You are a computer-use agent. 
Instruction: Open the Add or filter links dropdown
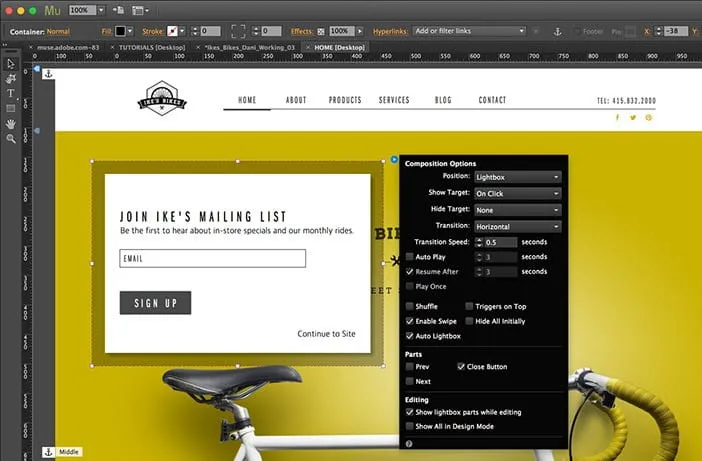469,31
